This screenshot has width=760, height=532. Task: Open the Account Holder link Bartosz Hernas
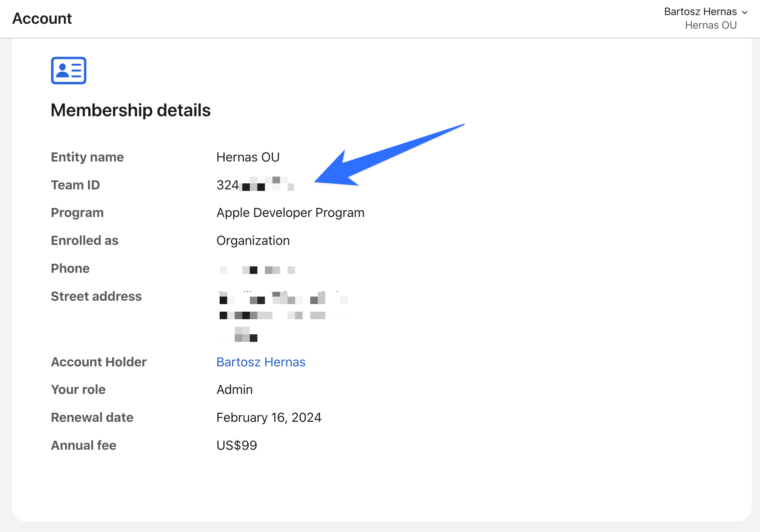pyautogui.click(x=261, y=362)
